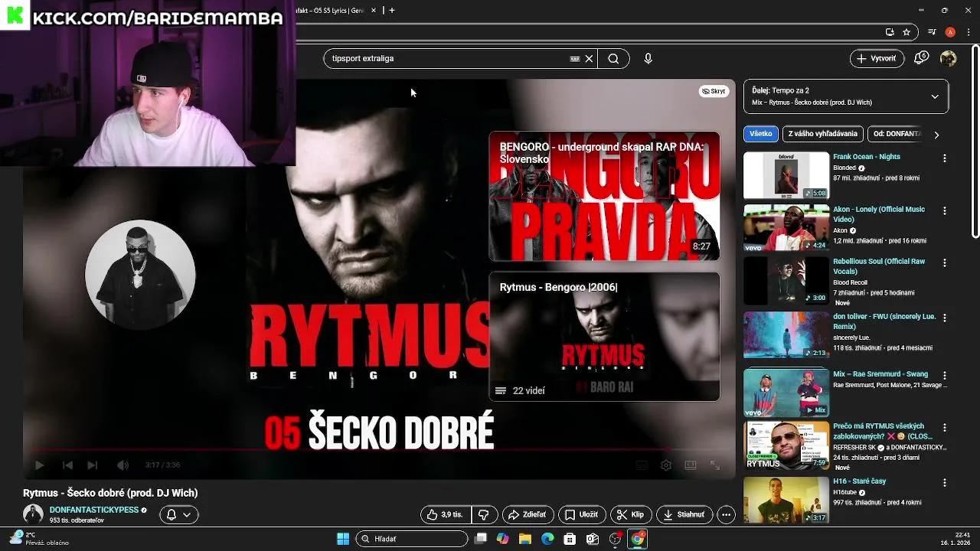The image size is (980, 551).
Task: Start voice search with microphone icon
Action: pyautogui.click(x=648, y=58)
